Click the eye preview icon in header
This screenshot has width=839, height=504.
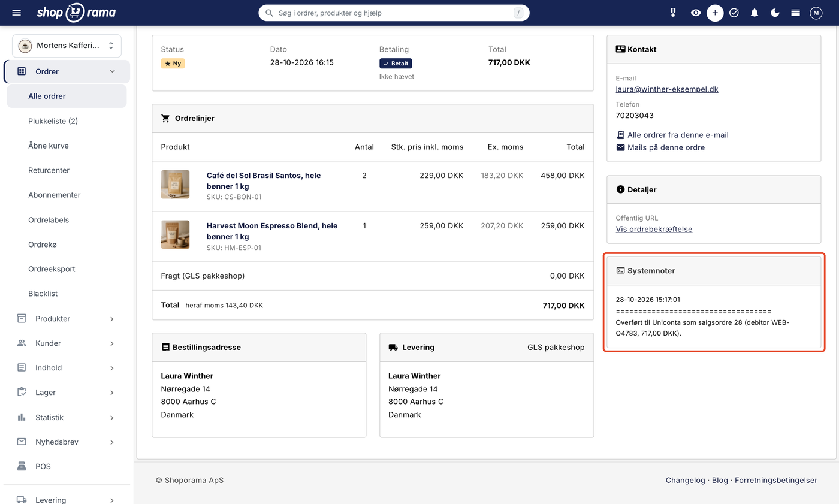[x=695, y=13]
